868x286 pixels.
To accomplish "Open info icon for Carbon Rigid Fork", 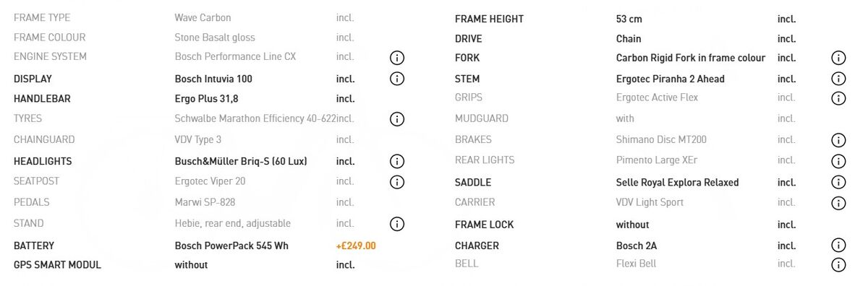I will pos(838,58).
